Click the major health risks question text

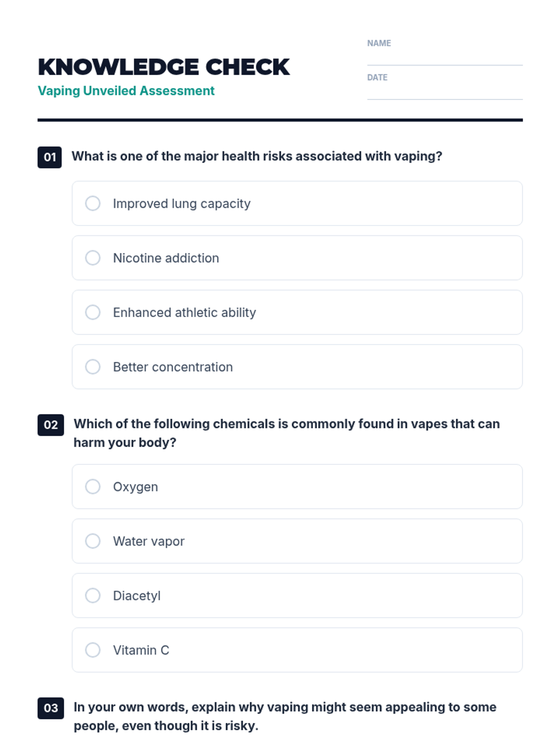[257, 156]
